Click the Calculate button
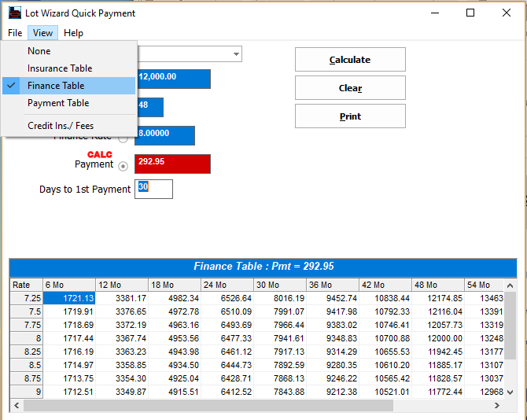This screenshot has height=420, width=527. pyautogui.click(x=350, y=60)
